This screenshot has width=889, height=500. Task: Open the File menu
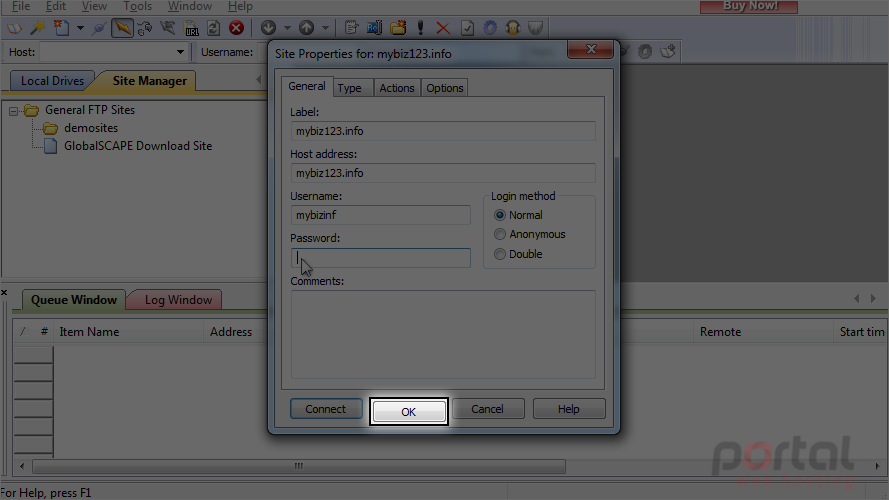21,6
